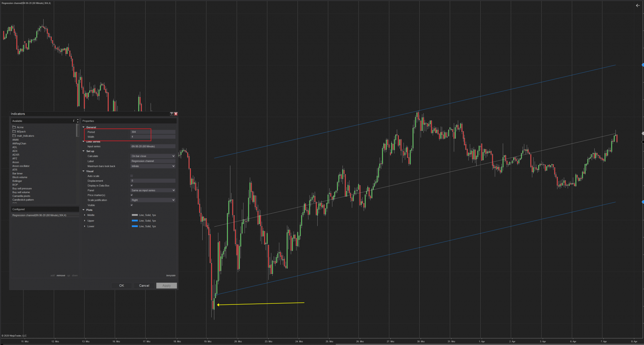Click the help question mark icon
This screenshot has width=644, height=345.
point(172,114)
